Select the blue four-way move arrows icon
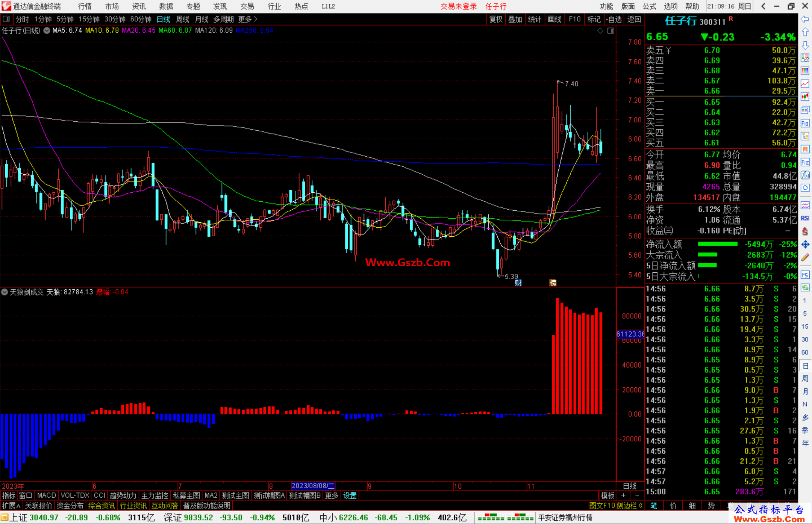Image resolution: width=812 pixels, height=524 pixels. [x=805, y=245]
